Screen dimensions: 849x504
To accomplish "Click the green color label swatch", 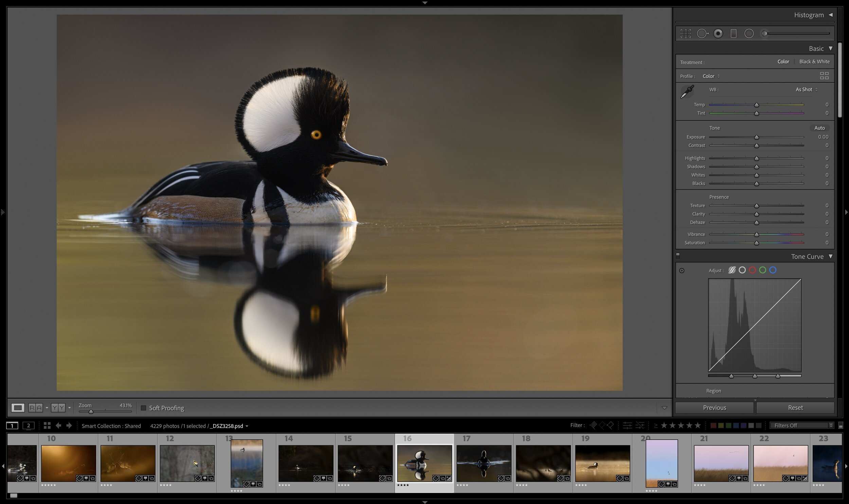I will click(x=729, y=425).
